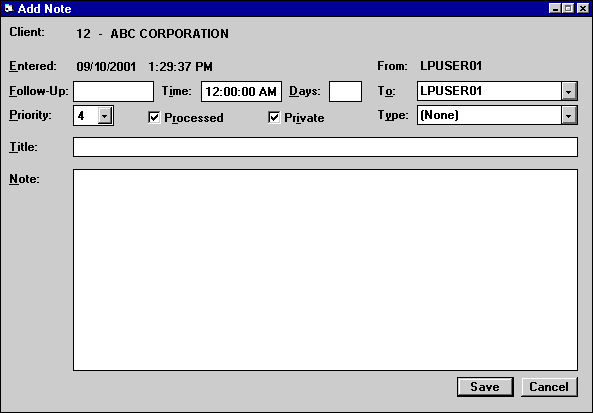Close the Add Note window

583,8
